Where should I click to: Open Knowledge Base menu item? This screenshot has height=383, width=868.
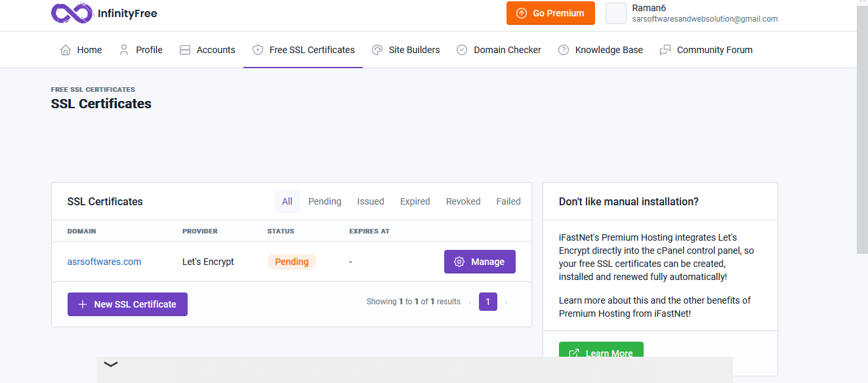pos(601,50)
